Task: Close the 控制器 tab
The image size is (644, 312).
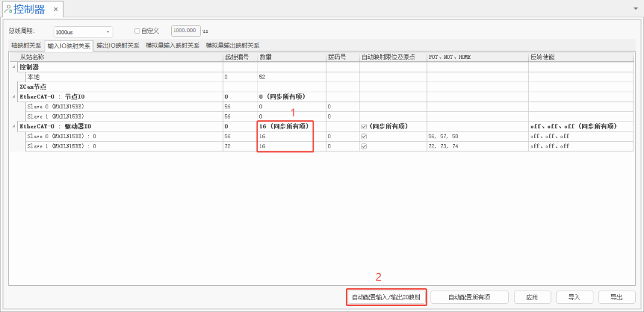Action: click(x=56, y=8)
